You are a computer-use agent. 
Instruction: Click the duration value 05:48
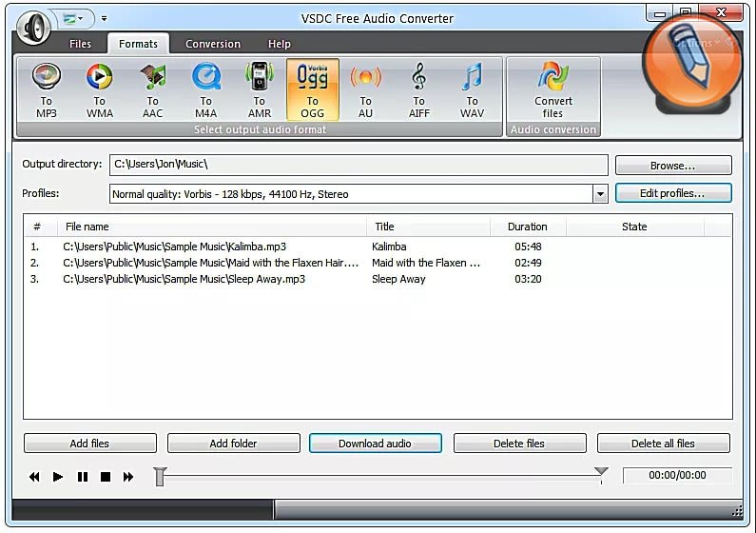click(528, 247)
